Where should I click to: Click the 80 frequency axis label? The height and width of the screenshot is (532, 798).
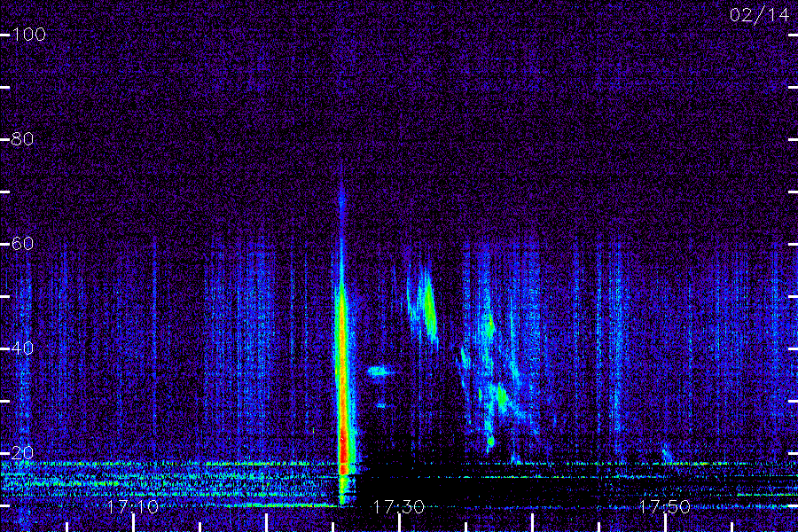[22, 139]
